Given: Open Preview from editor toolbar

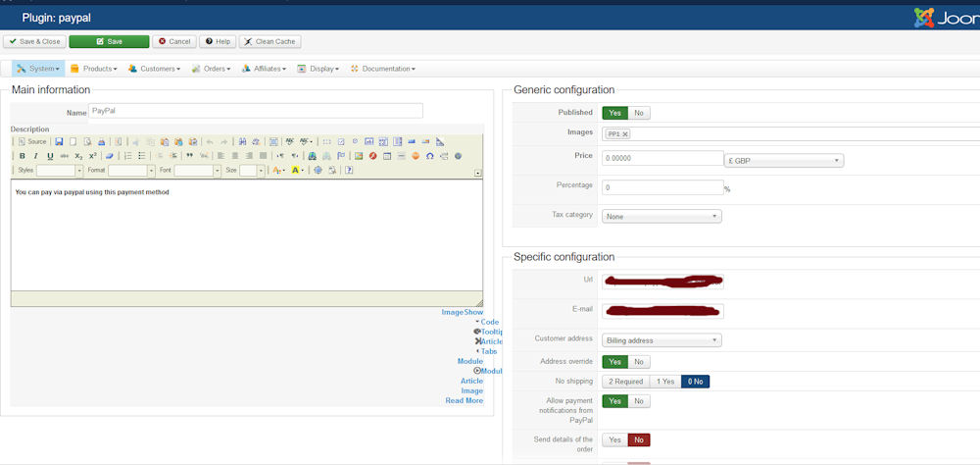Looking at the screenshot, I should [x=87, y=142].
